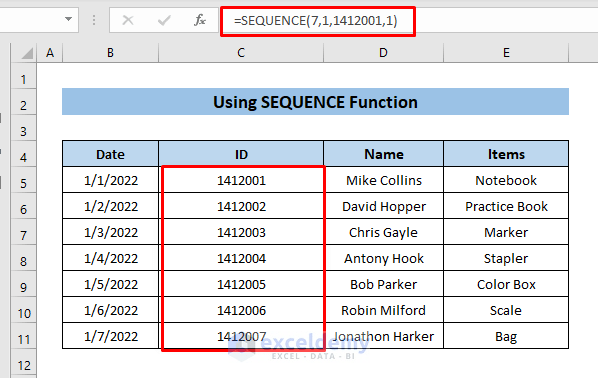
Task: Click the 'David Hopper' name cell
Action: tap(383, 206)
